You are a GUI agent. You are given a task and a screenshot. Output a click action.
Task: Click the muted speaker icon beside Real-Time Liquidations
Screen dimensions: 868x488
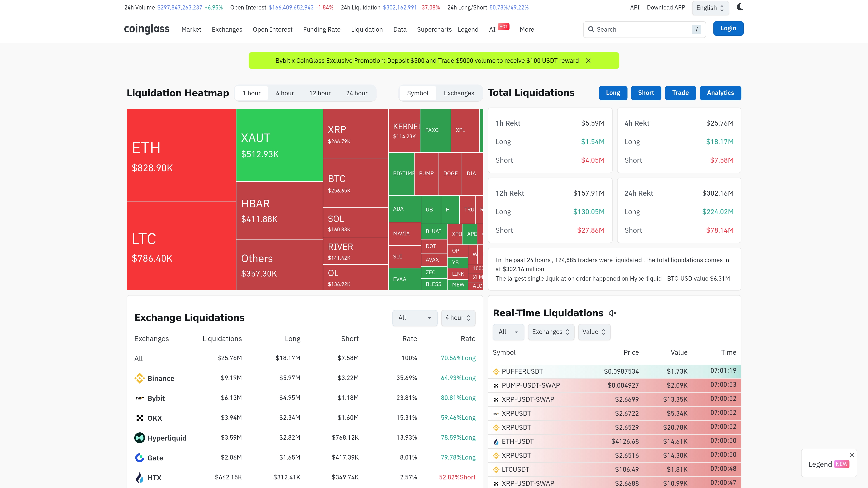click(x=612, y=313)
